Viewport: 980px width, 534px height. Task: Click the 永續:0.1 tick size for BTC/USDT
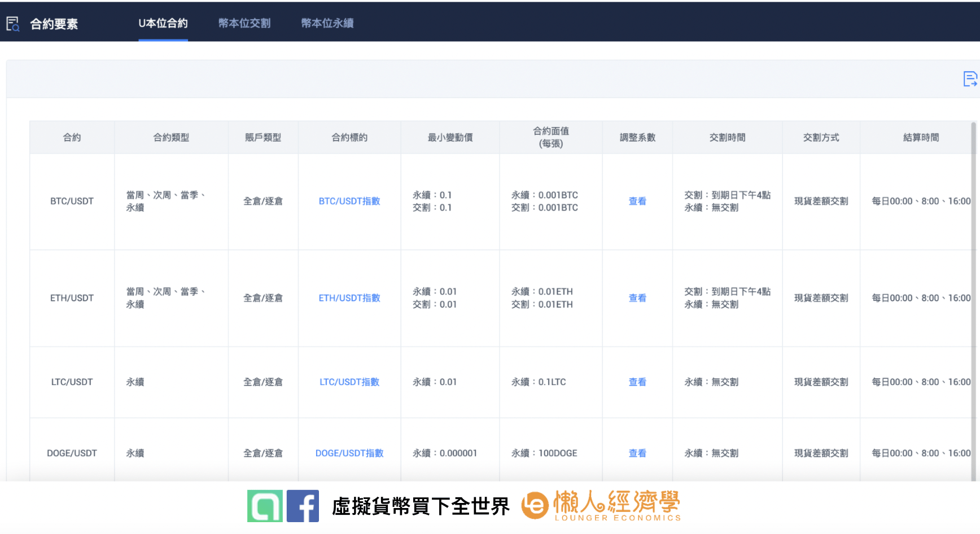432,195
